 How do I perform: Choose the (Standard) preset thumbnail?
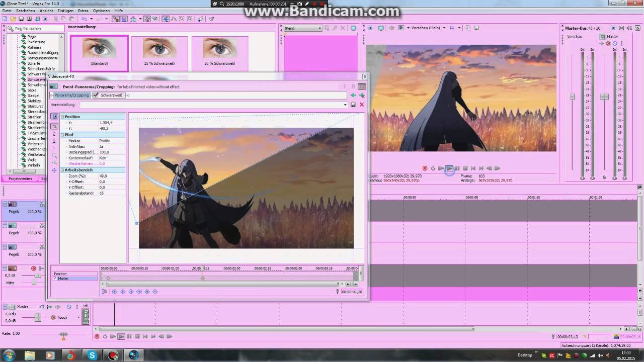tap(99, 53)
